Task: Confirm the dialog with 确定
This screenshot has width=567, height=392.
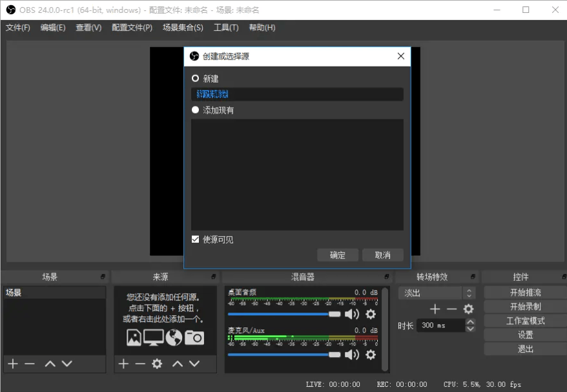Action: point(337,254)
